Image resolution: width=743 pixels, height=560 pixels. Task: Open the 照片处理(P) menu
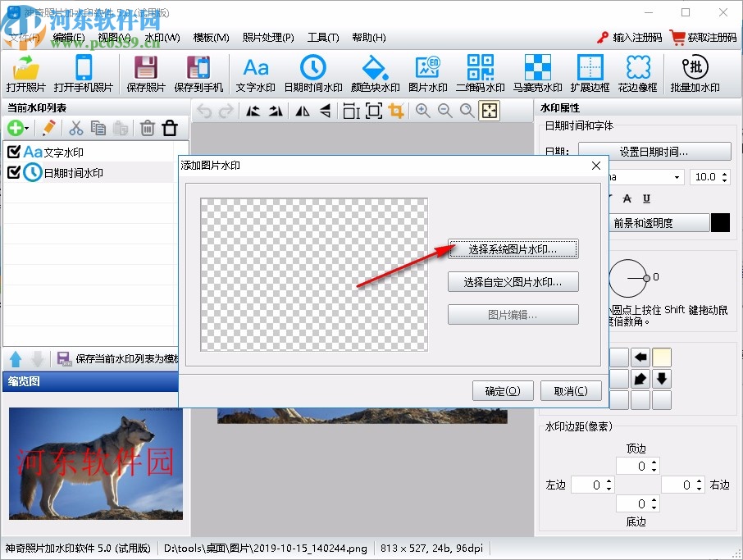268,38
